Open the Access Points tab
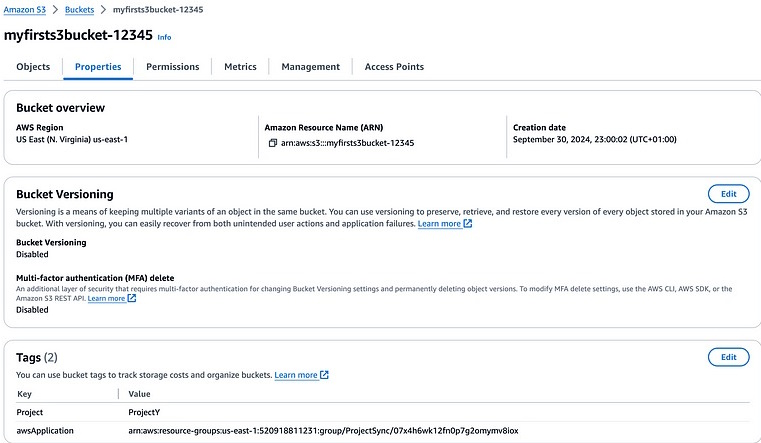 [x=394, y=67]
